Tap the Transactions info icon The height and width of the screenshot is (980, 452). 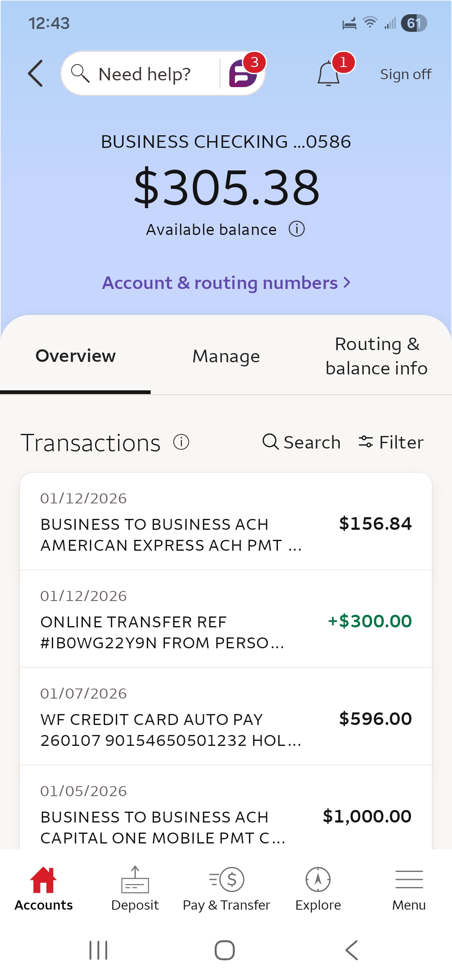(x=181, y=442)
